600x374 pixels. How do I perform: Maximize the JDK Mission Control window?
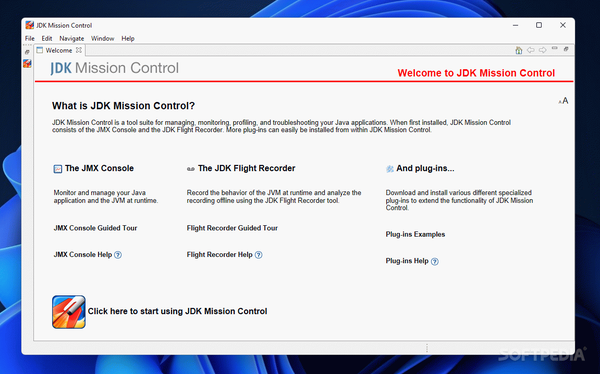(x=539, y=25)
